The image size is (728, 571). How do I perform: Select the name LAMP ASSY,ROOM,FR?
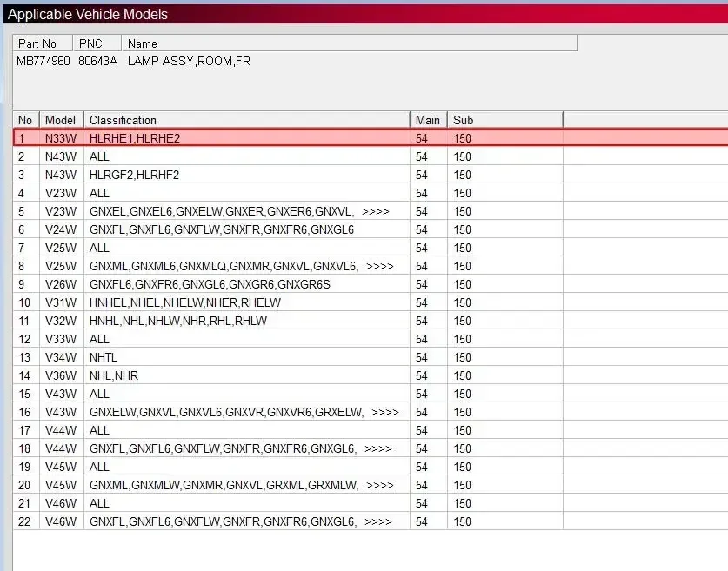coord(189,61)
